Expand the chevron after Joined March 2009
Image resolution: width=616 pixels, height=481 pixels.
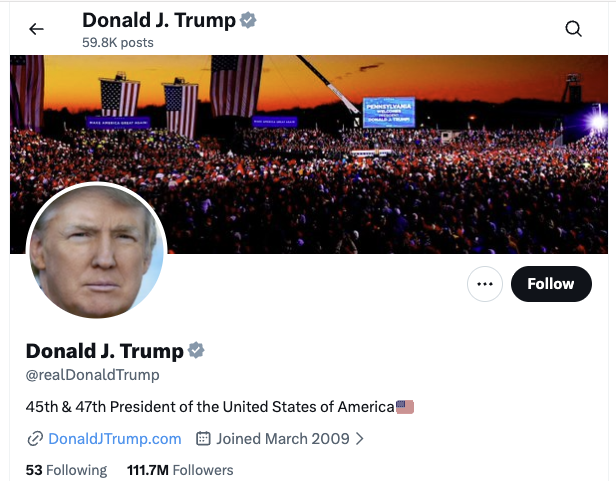click(x=359, y=439)
